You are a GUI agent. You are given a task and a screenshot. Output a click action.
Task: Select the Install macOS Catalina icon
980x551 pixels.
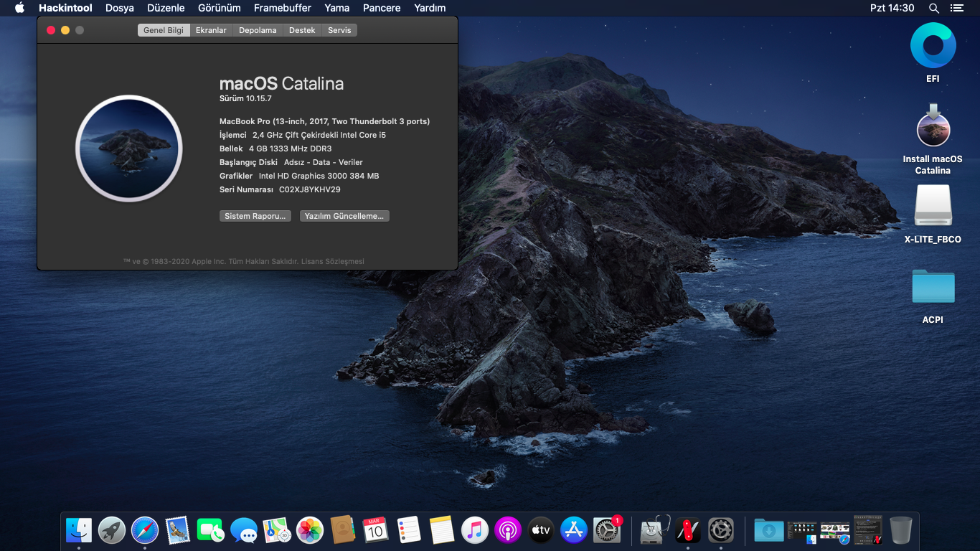[933, 126]
